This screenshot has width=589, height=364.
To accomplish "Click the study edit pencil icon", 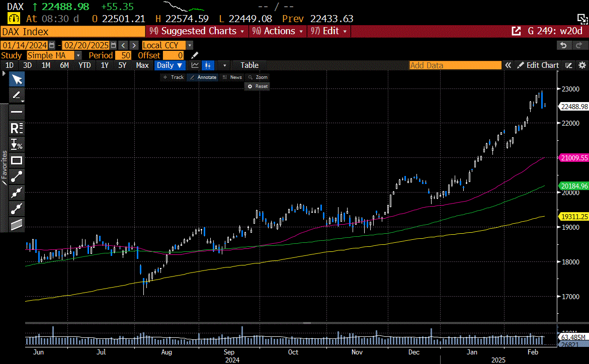I will pos(195,55).
